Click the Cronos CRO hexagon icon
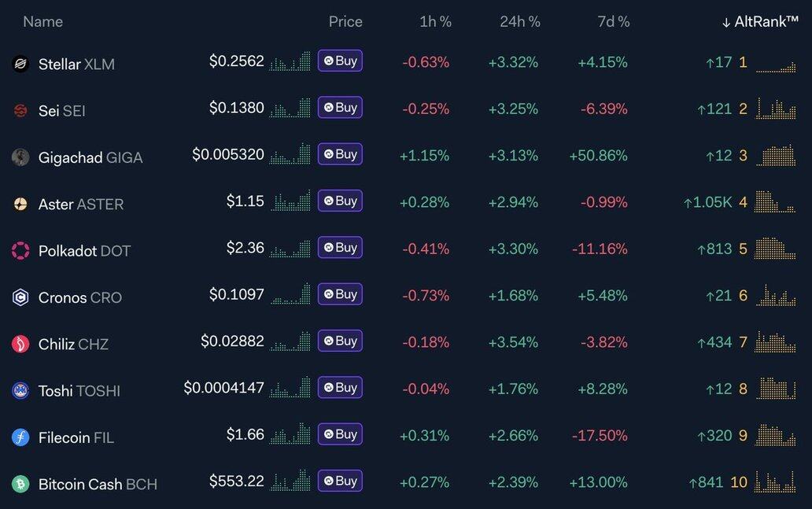Viewport: 812px width, 509px height. 20,297
